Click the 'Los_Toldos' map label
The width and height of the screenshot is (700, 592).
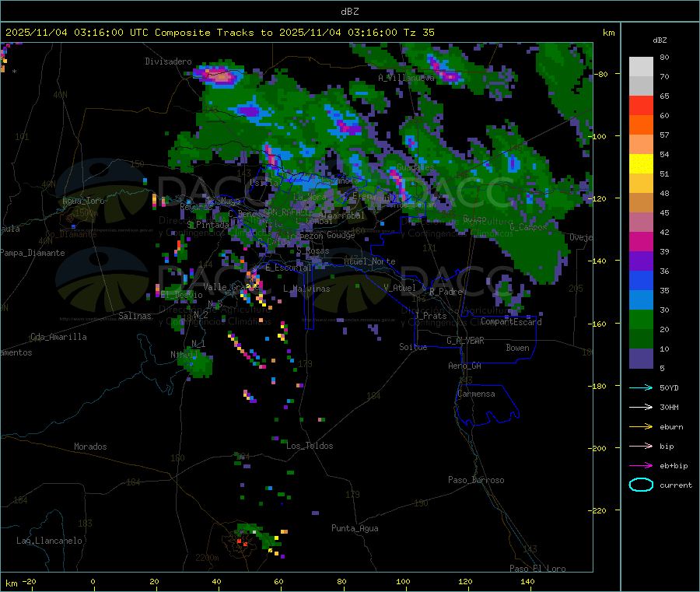click(310, 446)
